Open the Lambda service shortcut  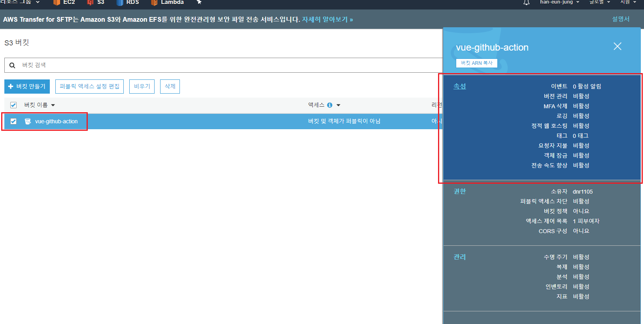tap(167, 2)
